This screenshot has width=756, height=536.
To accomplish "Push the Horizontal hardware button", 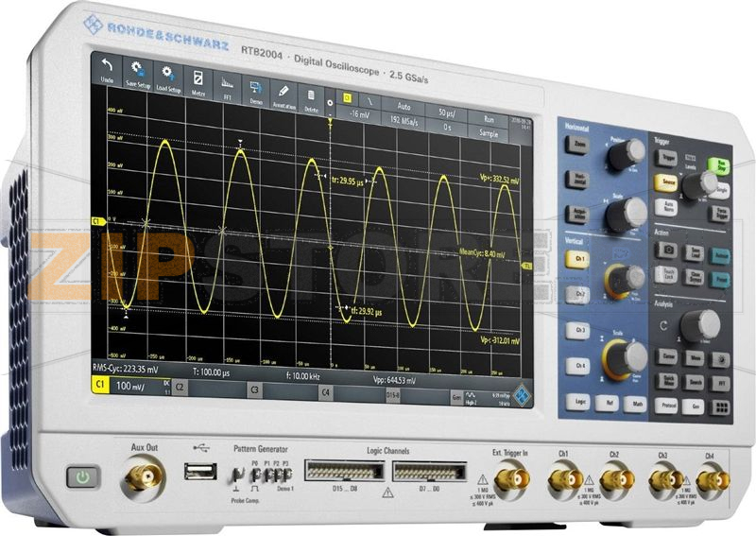I will pos(578,180).
